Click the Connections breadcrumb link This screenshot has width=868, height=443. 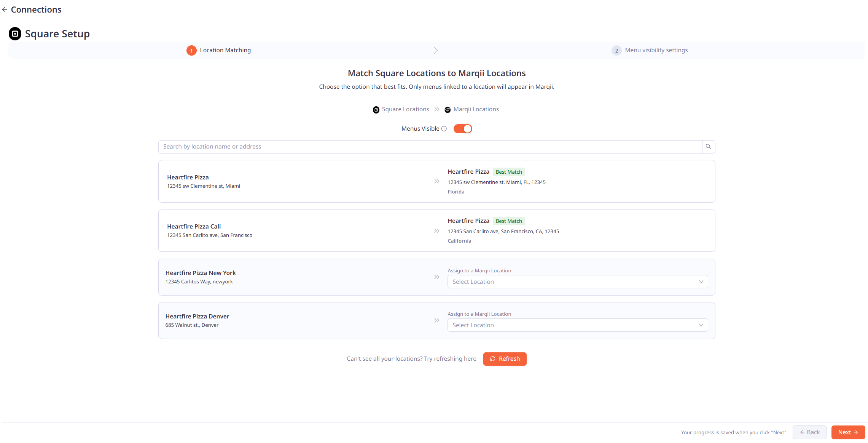(36, 10)
